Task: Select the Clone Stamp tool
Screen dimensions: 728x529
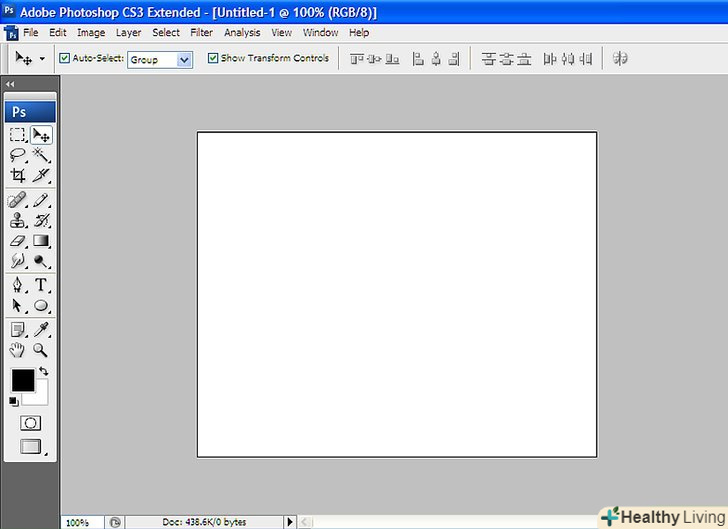Action: click(18, 220)
